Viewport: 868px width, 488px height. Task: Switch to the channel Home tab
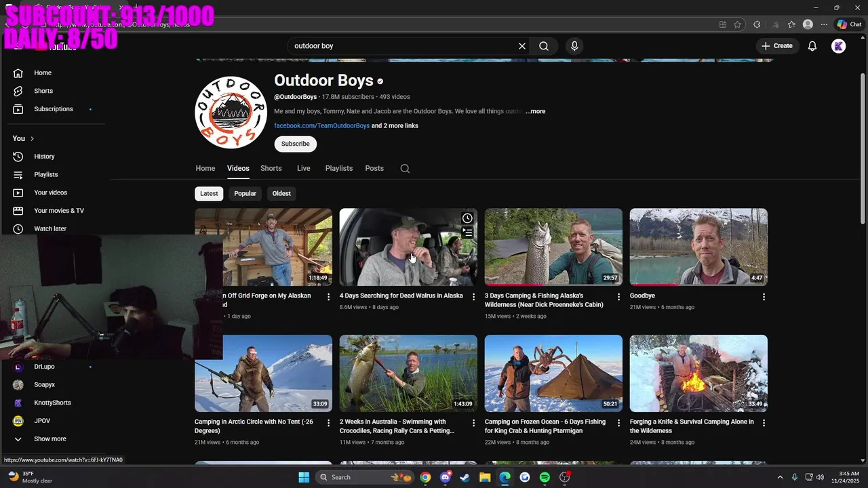click(205, 169)
